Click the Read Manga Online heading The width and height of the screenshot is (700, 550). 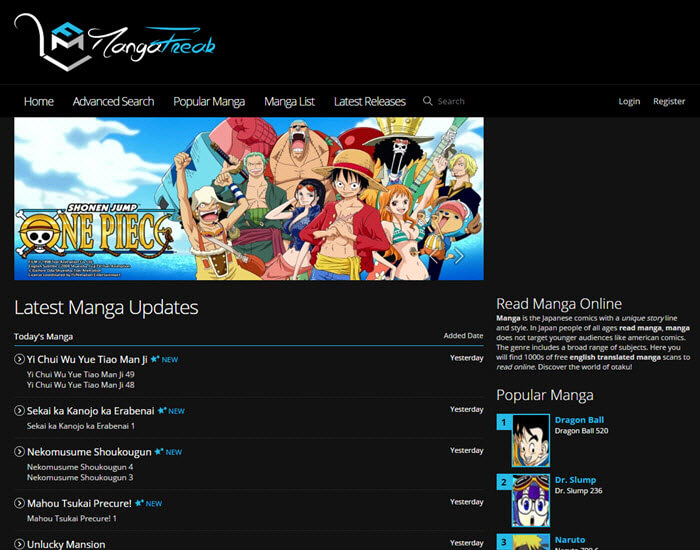coord(559,304)
